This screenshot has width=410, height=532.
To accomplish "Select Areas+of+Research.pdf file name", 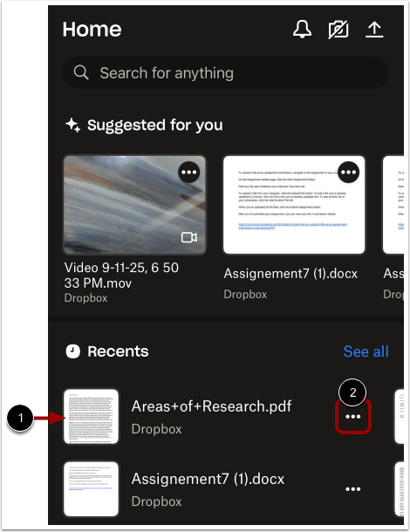I will tap(211, 406).
